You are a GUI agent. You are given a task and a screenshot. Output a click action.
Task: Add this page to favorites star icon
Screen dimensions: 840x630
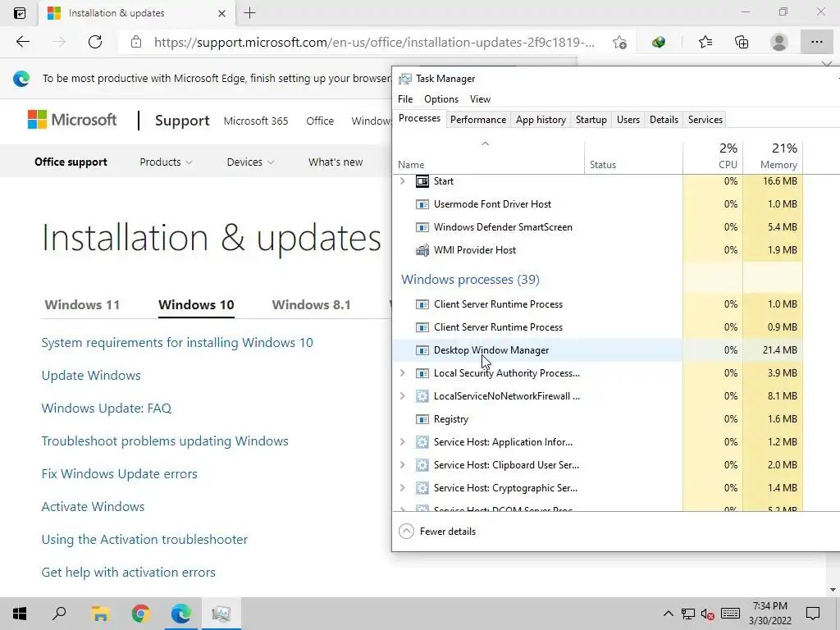click(620, 43)
